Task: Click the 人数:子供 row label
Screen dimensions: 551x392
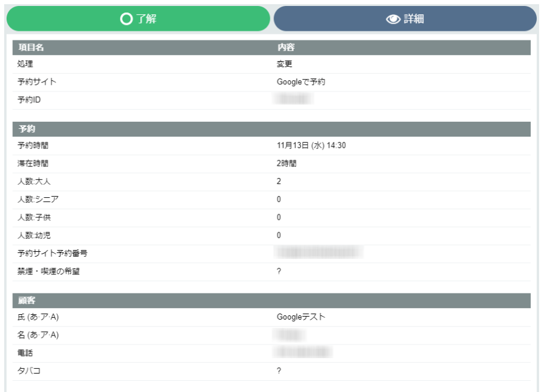Action: pyautogui.click(x=34, y=217)
